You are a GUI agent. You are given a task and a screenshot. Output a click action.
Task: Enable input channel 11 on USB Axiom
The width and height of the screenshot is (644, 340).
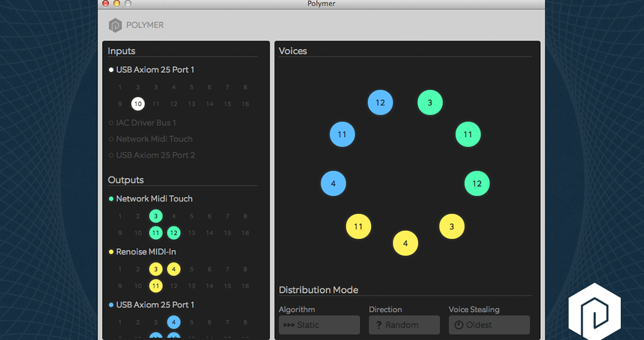156,104
